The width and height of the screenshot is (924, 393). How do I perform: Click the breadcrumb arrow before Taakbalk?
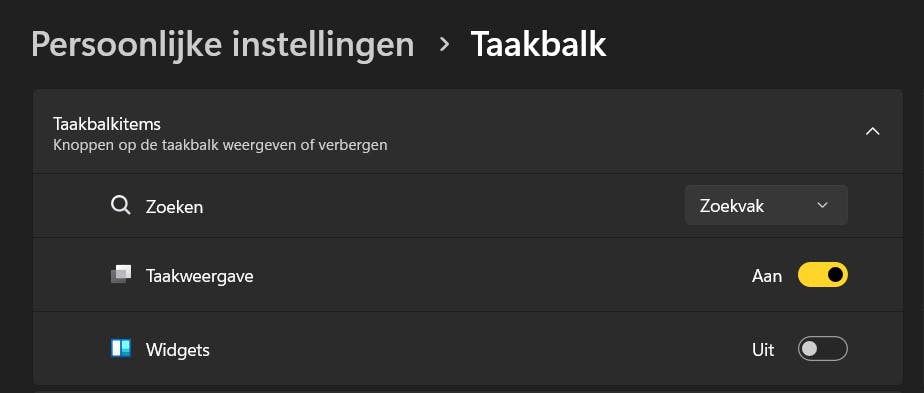coord(444,44)
